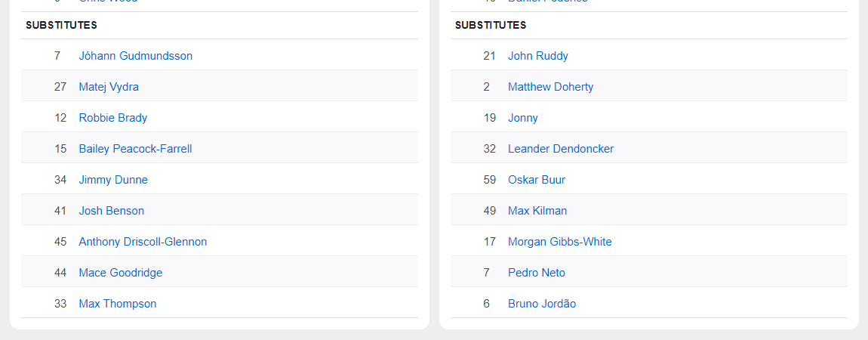
Task: Click on Oskar Buur's name
Action: pos(537,180)
